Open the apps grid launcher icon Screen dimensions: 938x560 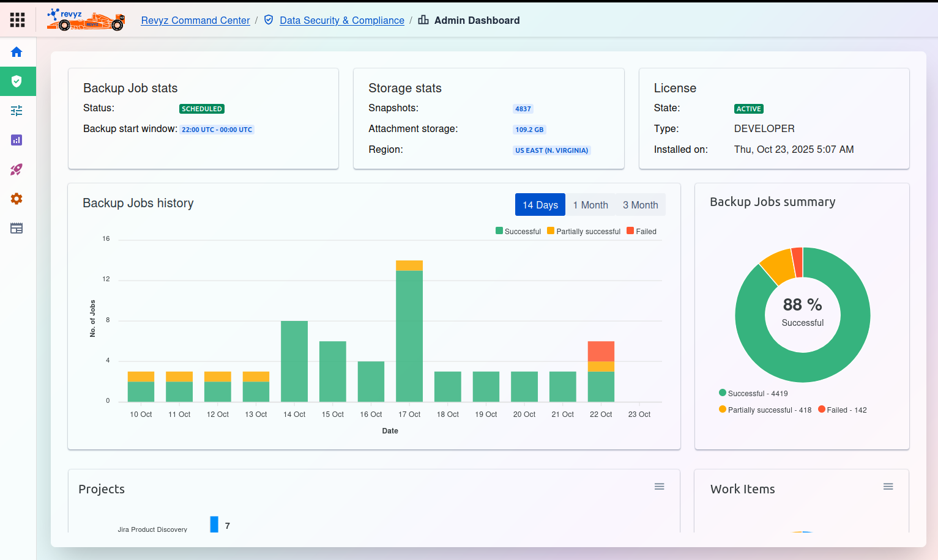pyautogui.click(x=17, y=20)
